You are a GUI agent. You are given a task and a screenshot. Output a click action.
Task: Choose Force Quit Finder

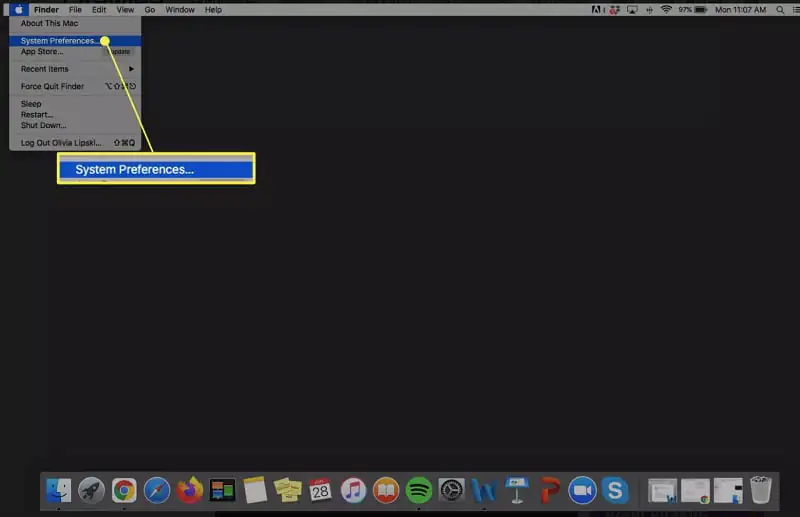coord(75,86)
